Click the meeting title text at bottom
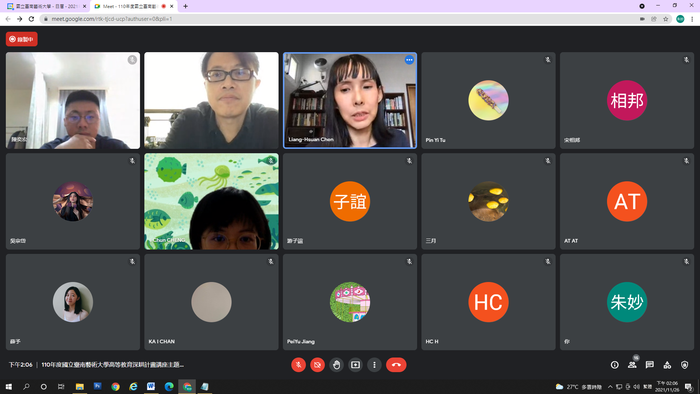 pyautogui.click(x=112, y=365)
